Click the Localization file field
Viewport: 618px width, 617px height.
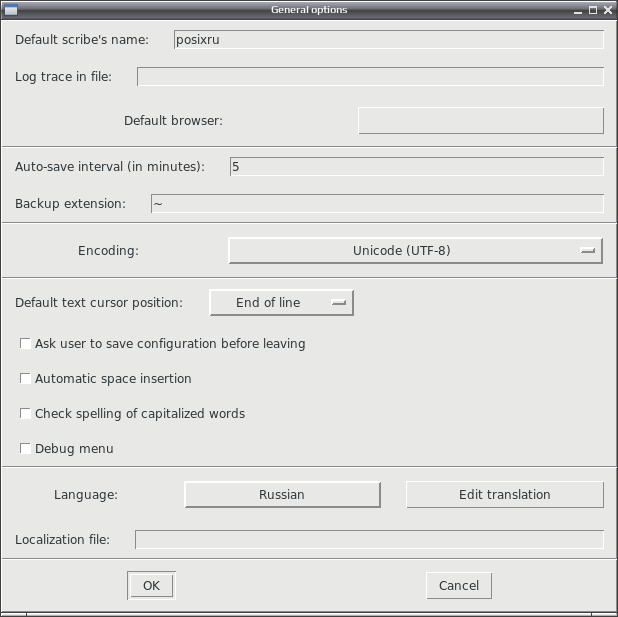[x=369, y=539]
